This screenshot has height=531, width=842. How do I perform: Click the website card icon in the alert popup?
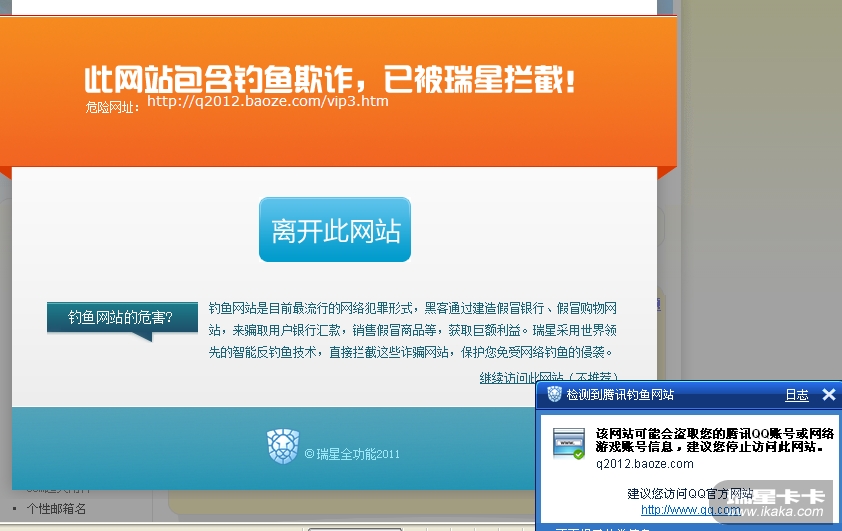click(569, 443)
